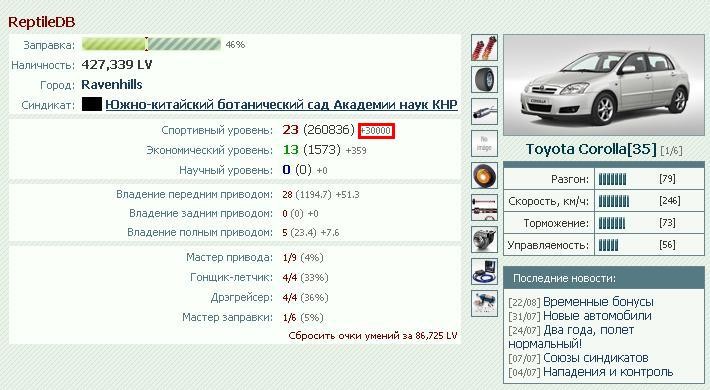Click the [79] acceleration value
This screenshot has width=710, height=390.
coord(667,178)
